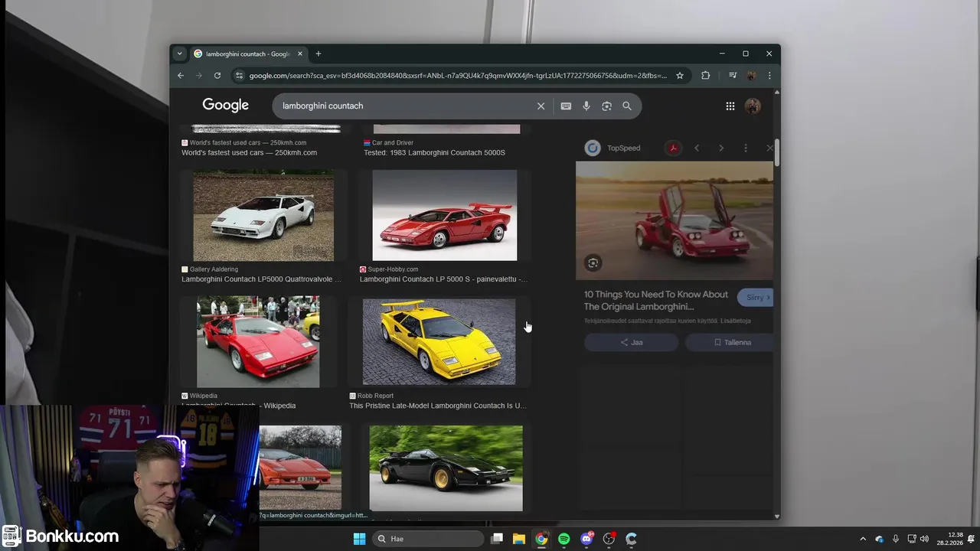Start voice search with the microphone
This screenshot has width=980, height=551.
pos(586,106)
